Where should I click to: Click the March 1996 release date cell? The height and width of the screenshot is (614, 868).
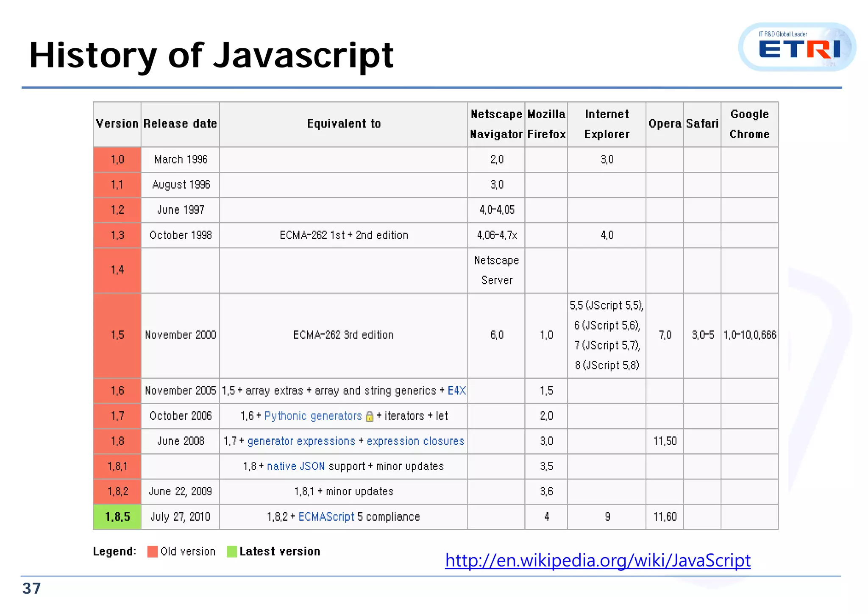click(180, 159)
